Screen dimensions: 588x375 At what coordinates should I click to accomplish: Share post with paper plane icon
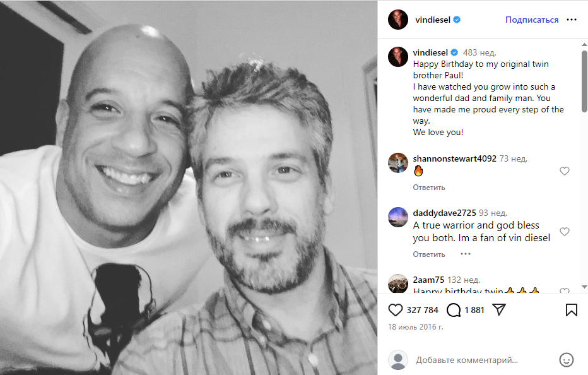[499, 310]
